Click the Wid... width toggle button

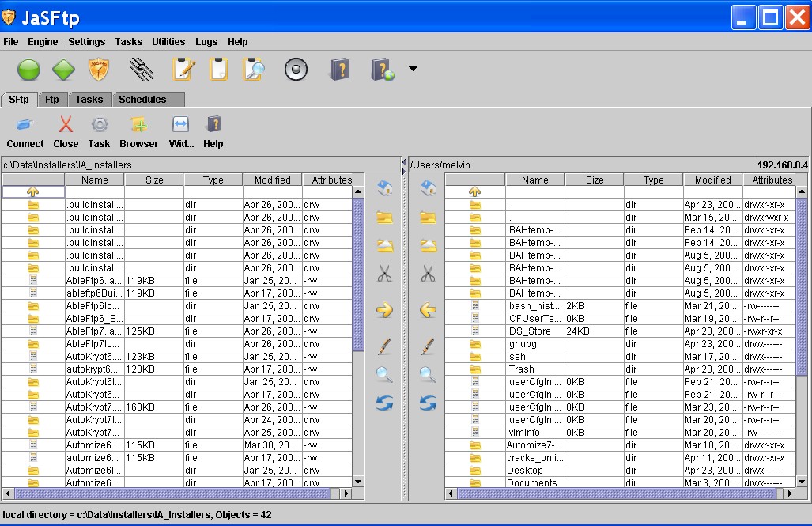(x=181, y=133)
